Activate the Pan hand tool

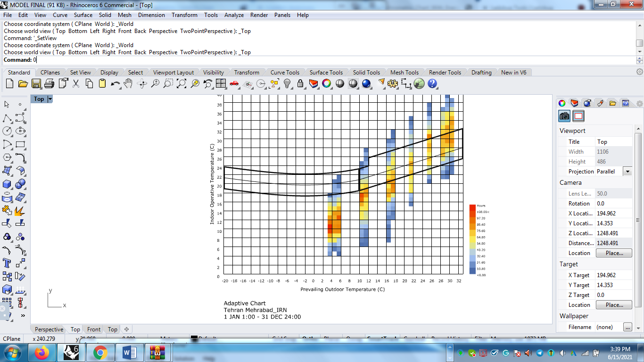point(128,84)
